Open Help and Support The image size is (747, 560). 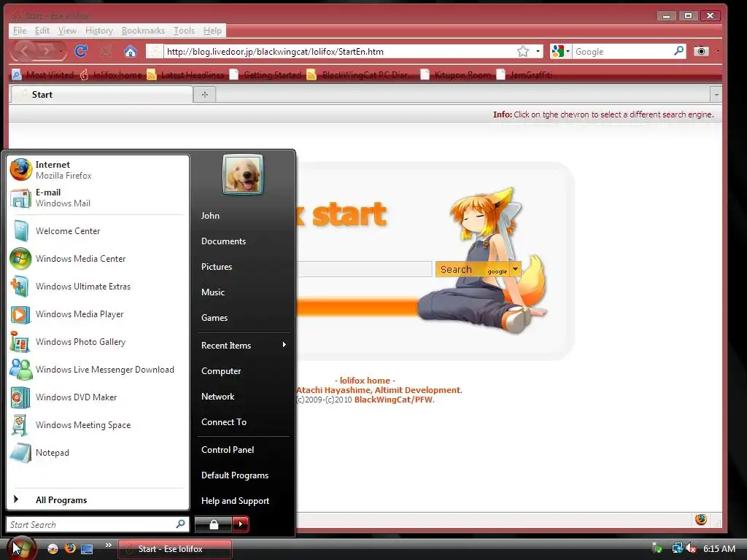(x=243, y=500)
